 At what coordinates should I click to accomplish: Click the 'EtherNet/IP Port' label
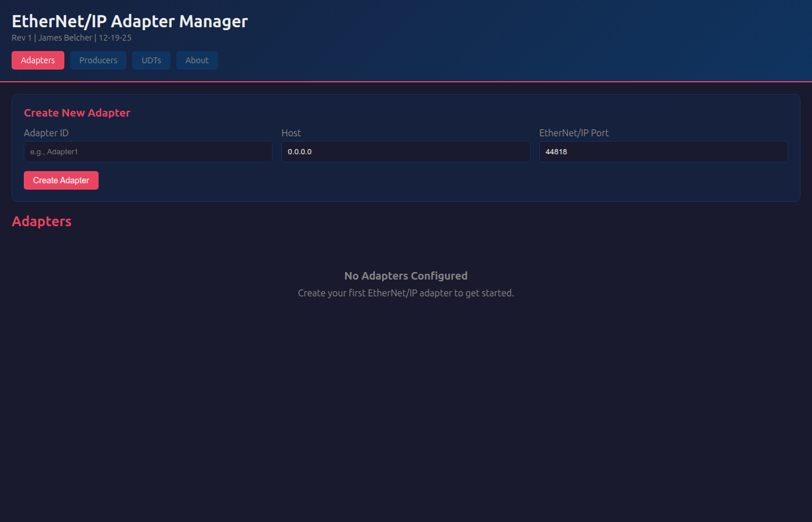point(574,133)
